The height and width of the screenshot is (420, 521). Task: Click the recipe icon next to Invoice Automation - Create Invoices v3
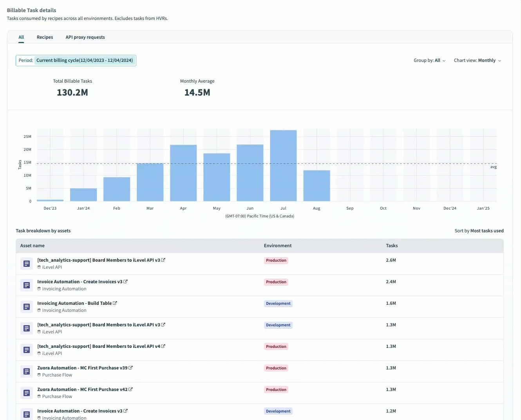[x=26, y=285]
